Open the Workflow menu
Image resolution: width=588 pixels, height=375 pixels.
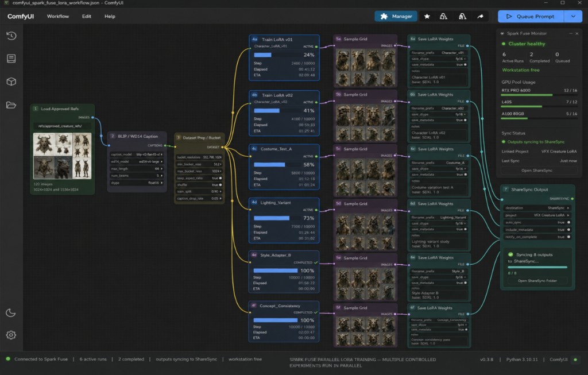coord(58,17)
